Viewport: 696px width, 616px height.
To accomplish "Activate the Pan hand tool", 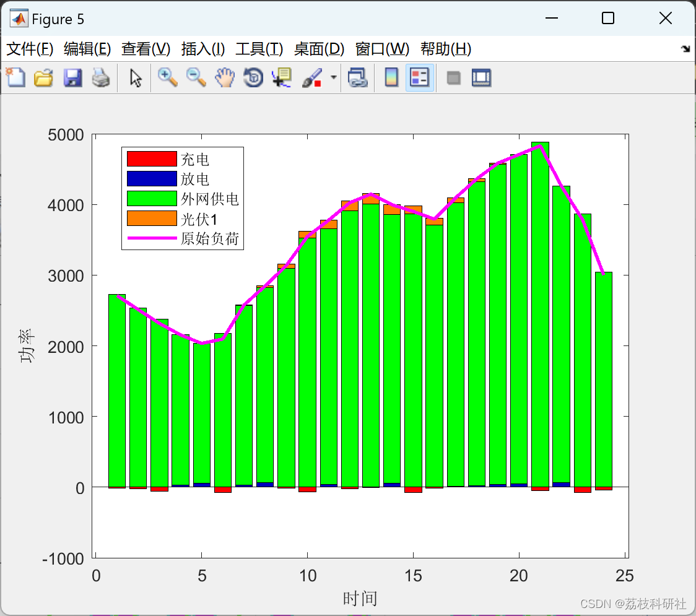I will point(225,77).
